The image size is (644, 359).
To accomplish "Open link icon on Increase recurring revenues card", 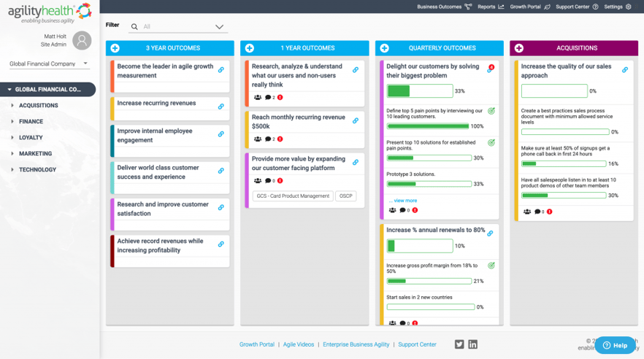I will 221,107.
